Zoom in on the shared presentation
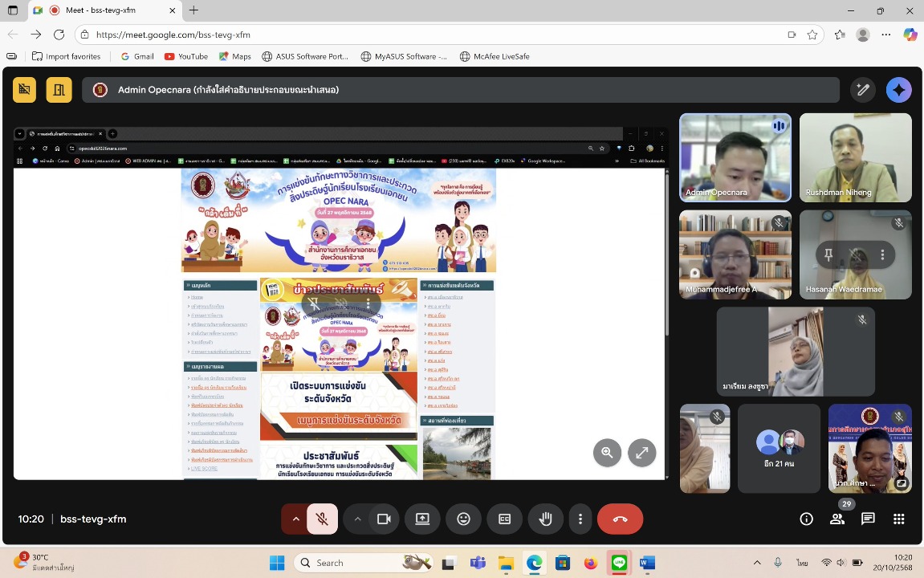The width and height of the screenshot is (924, 578). coord(607,453)
